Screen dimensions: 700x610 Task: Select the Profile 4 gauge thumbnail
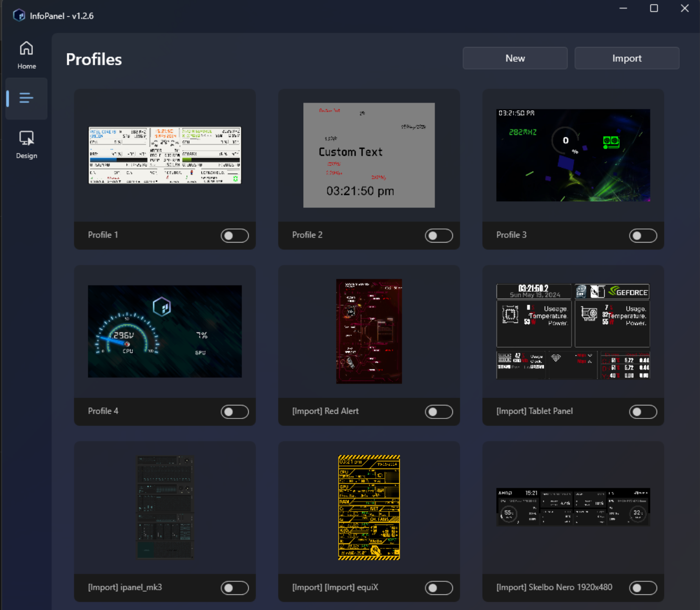pos(165,332)
